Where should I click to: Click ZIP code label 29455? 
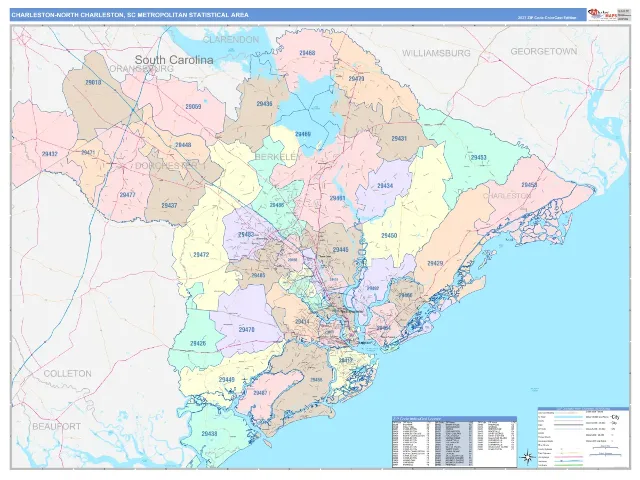[x=316, y=380]
